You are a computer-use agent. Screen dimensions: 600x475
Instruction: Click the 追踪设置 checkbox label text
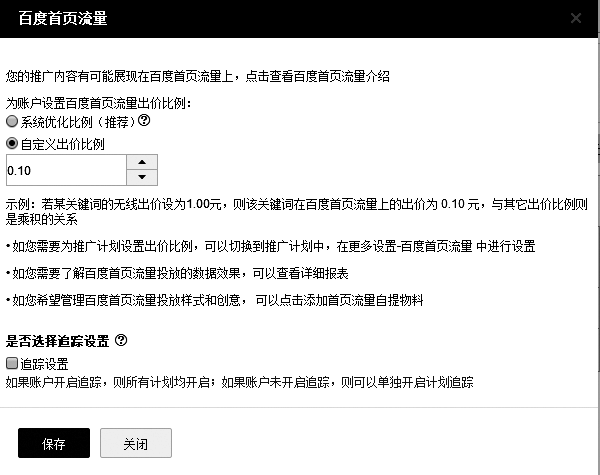(x=44, y=364)
